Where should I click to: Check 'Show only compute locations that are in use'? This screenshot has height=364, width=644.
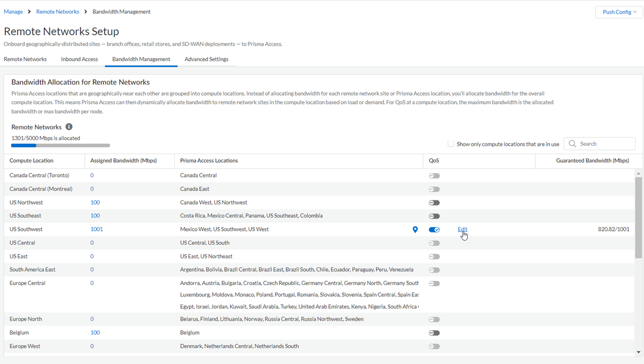(451, 144)
